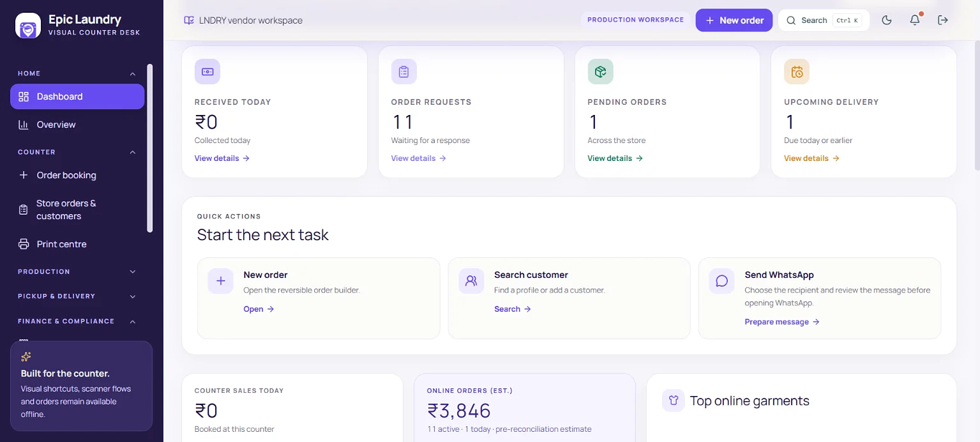Click the Booked at this counter text

pos(234,429)
